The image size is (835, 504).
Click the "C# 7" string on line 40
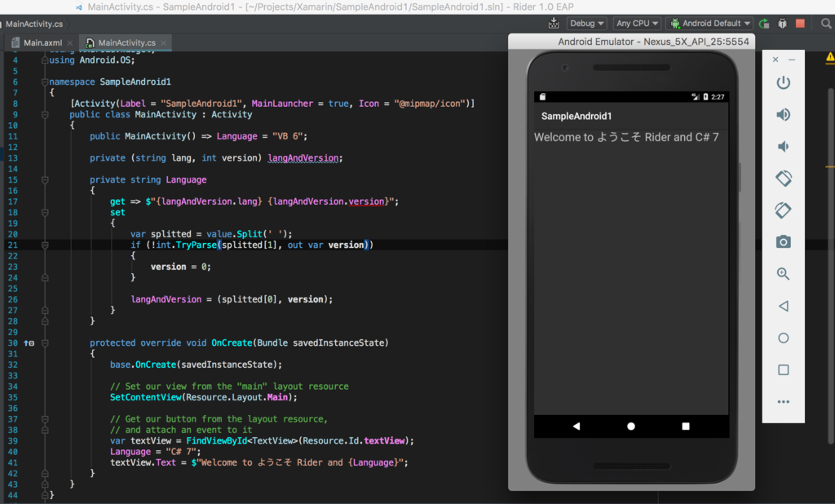(x=182, y=452)
